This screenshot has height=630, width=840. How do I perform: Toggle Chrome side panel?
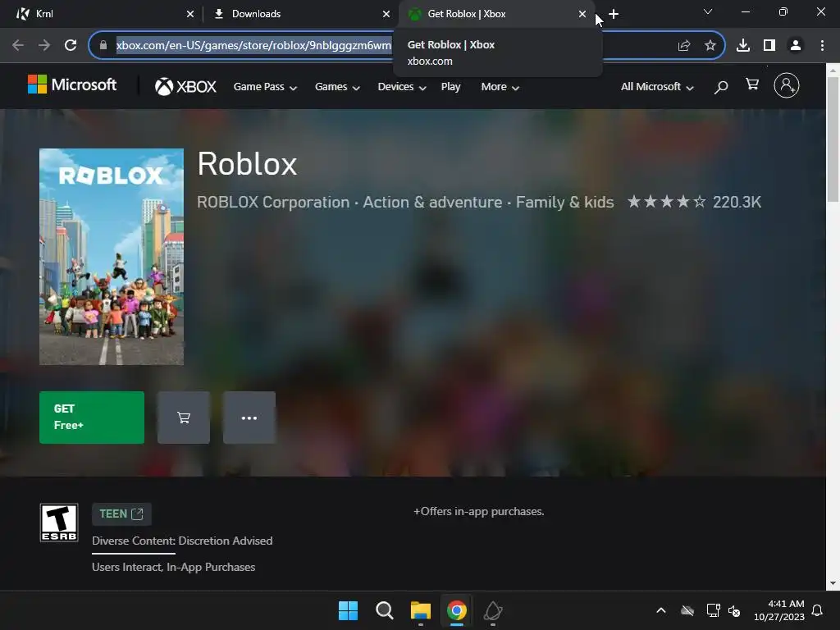click(769, 45)
